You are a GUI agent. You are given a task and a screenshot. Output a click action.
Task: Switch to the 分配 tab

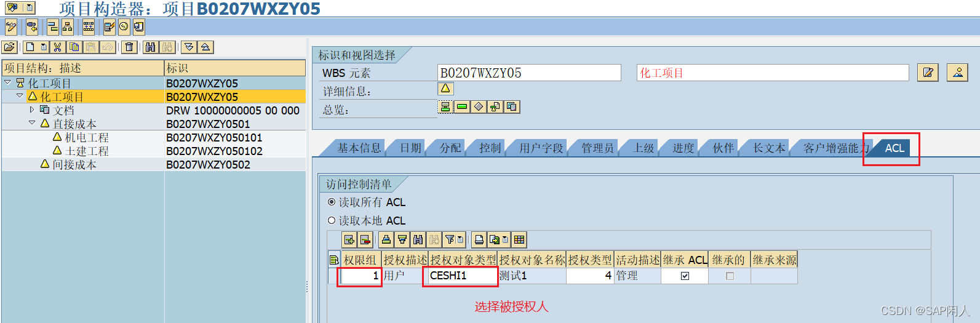pyautogui.click(x=450, y=148)
